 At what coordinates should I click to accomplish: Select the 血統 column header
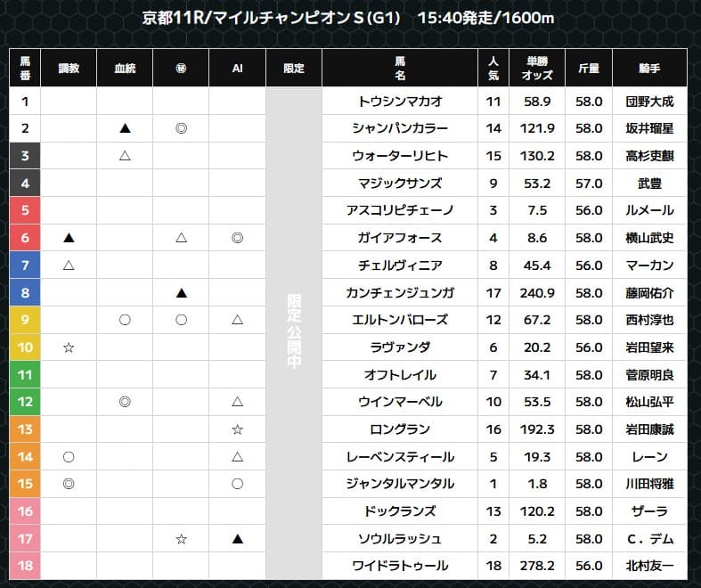[125, 68]
